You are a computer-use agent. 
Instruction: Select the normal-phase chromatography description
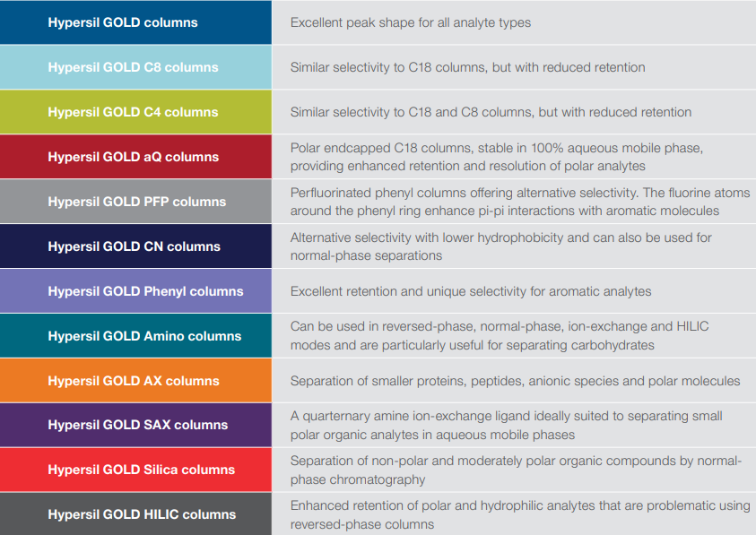516,470
